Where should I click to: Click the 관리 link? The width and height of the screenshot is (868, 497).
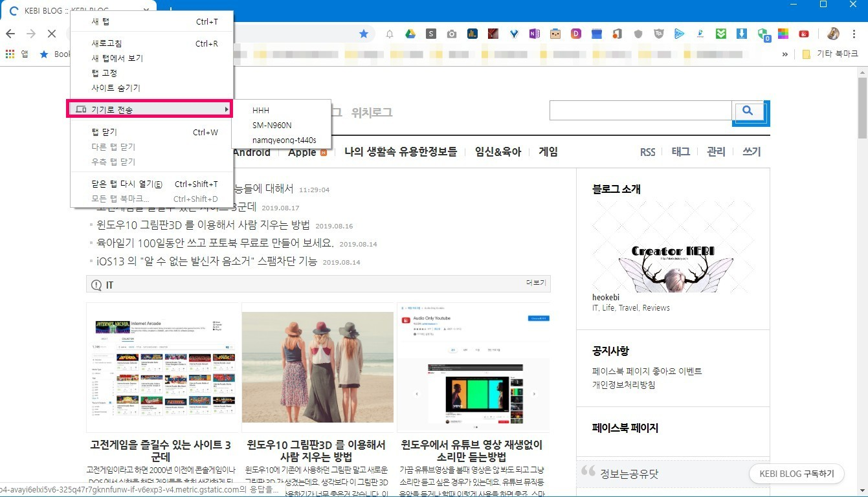click(x=716, y=152)
